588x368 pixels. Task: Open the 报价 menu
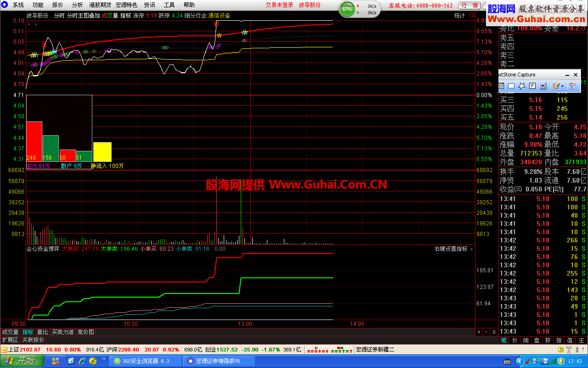coord(58,5)
